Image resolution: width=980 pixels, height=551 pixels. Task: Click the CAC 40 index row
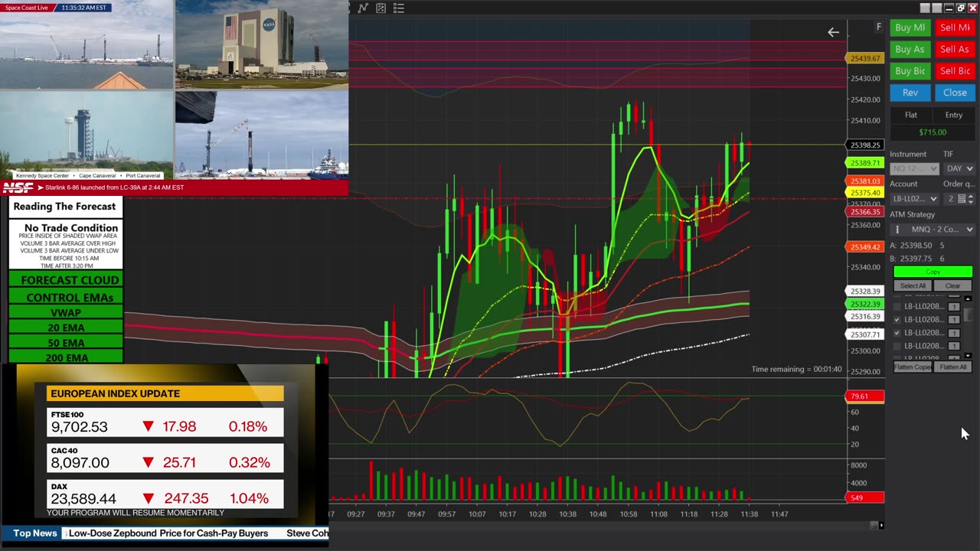[x=165, y=458]
